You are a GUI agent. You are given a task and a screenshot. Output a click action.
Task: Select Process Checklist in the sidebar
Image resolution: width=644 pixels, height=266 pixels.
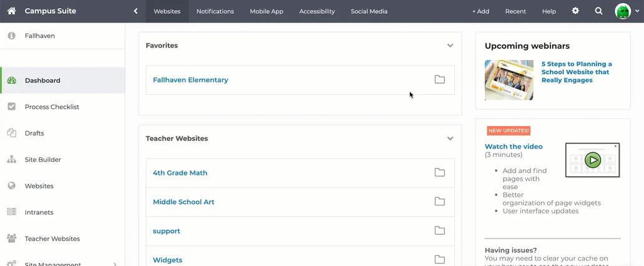(x=52, y=107)
